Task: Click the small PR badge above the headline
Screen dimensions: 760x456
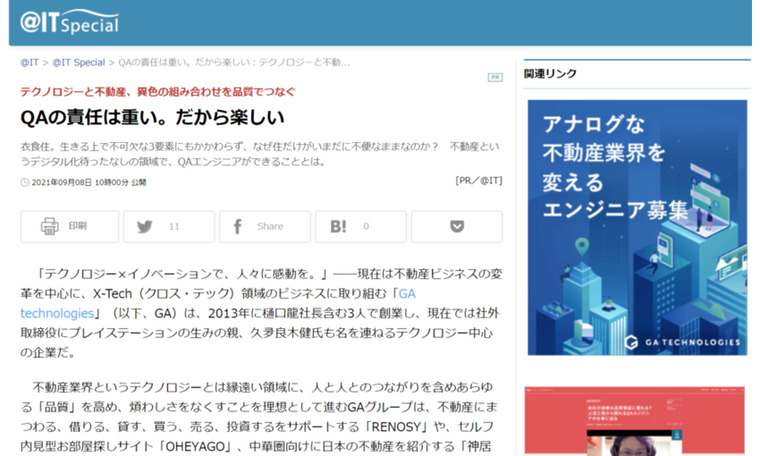Action: [x=494, y=77]
